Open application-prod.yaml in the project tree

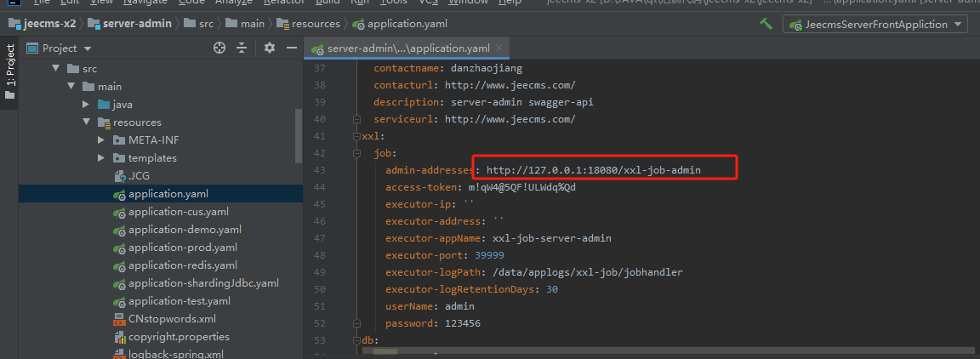pos(182,248)
